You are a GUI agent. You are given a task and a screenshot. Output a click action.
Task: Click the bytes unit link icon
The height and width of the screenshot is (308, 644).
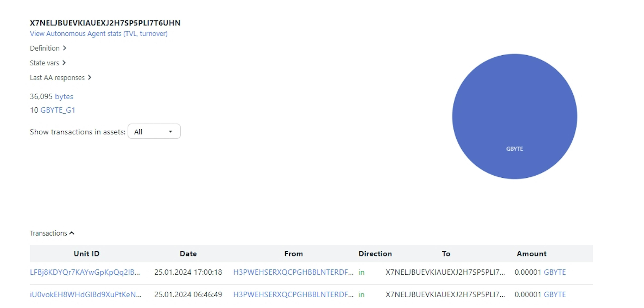coord(64,96)
